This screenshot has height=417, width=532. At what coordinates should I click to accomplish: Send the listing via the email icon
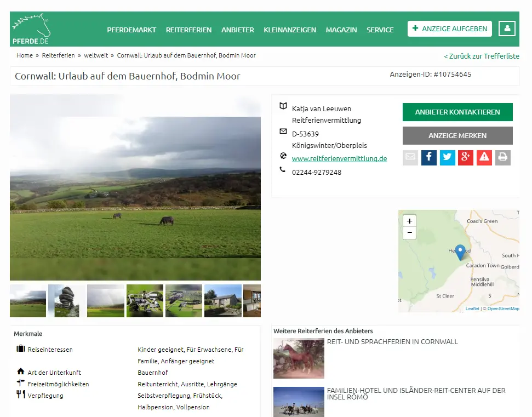tap(410, 158)
